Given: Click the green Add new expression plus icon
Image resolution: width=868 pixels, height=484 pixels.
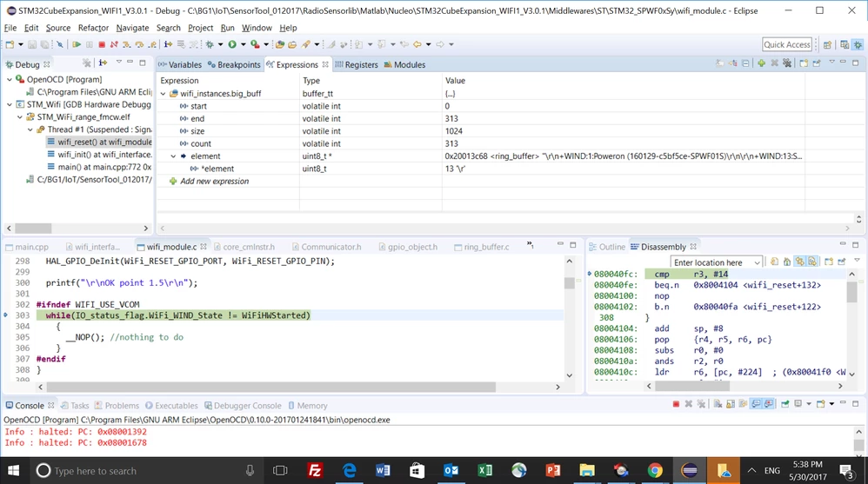Looking at the screenshot, I should [761, 63].
